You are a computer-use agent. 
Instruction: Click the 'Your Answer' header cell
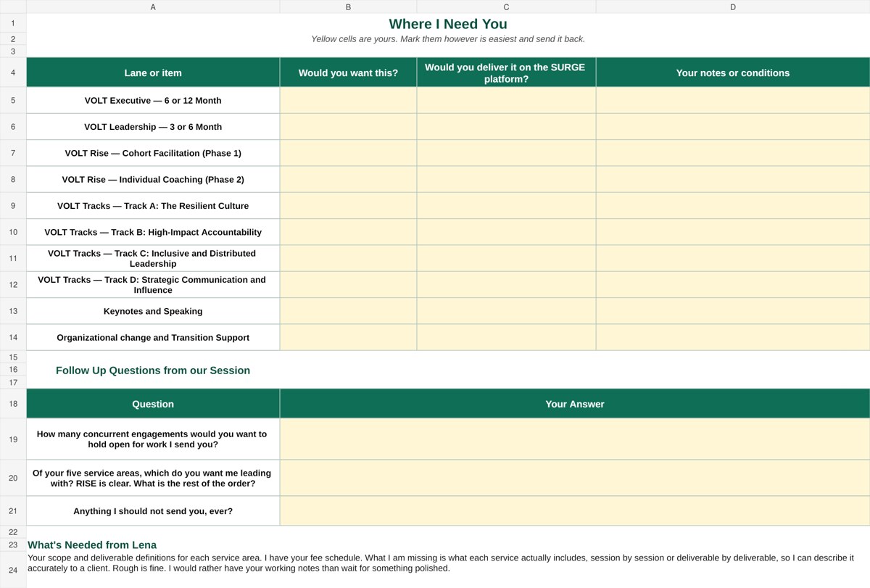click(x=575, y=404)
